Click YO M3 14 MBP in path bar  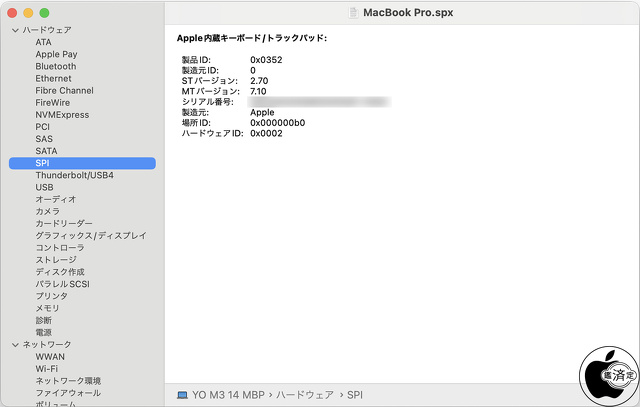tap(228, 395)
